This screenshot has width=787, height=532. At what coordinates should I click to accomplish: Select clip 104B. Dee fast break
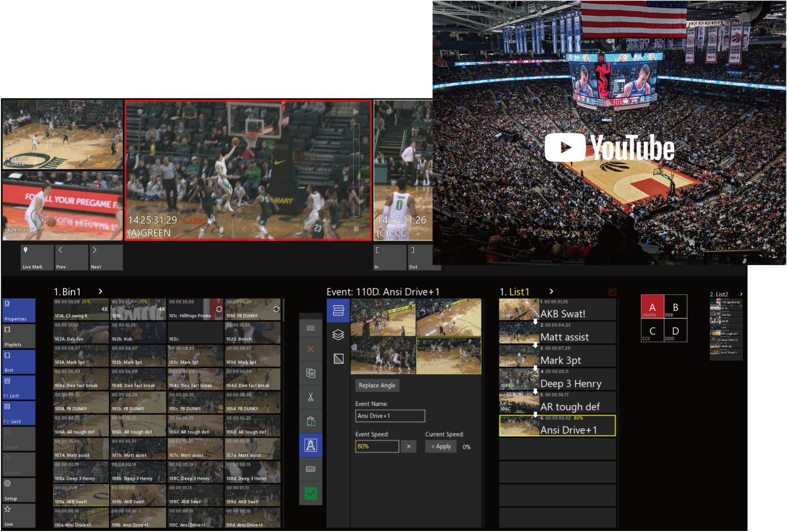click(139, 379)
